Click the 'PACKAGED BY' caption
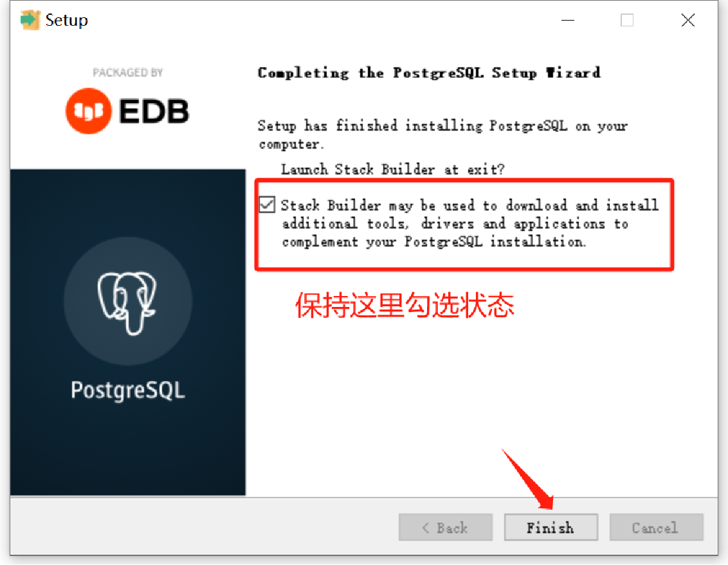The width and height of the screenshot is (728, 565). [x=128, y=73]
